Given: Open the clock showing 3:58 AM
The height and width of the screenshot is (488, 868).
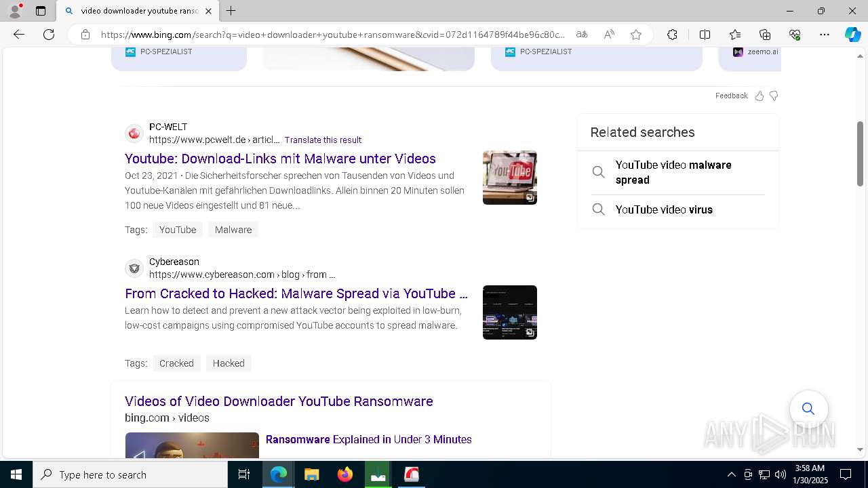Looking at the screenshot, I should (811, 474).
